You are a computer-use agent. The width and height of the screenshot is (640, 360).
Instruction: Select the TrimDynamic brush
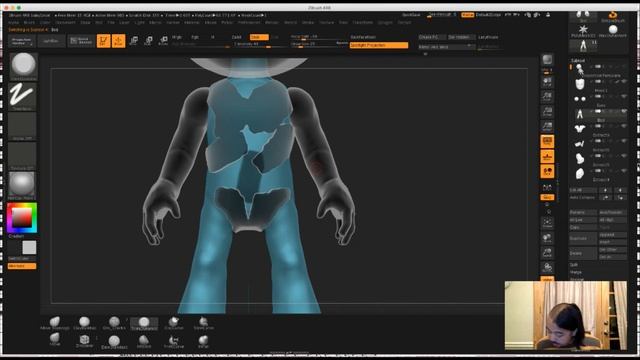[144, 323]
